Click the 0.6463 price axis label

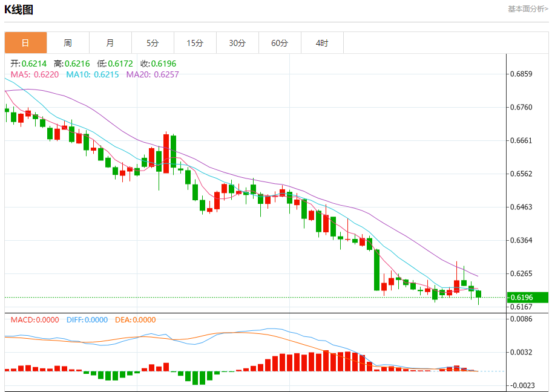pos(521,207)
